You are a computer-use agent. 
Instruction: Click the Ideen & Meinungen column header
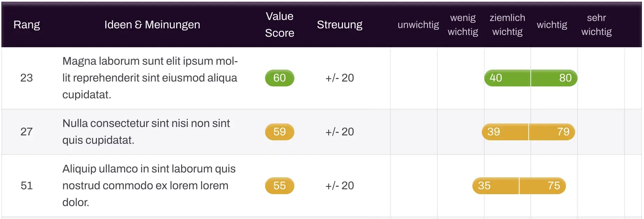click(x=152, y=25)
